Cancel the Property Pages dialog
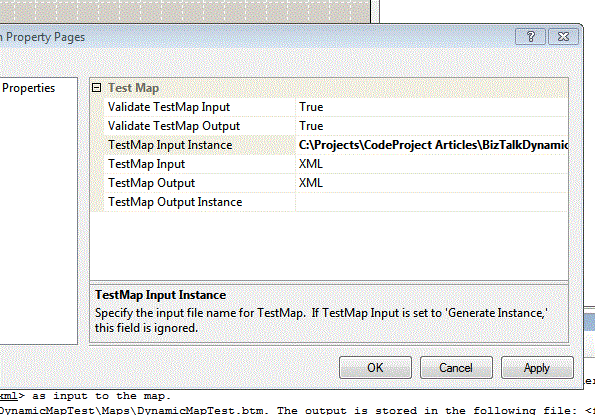 coord(456,368)
